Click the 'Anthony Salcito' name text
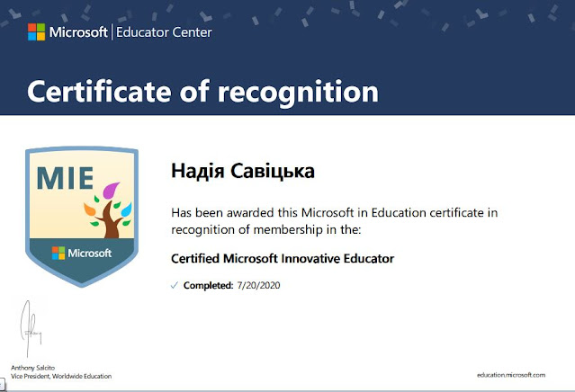Viewport: 575px width, 392px height. point(32,368)
